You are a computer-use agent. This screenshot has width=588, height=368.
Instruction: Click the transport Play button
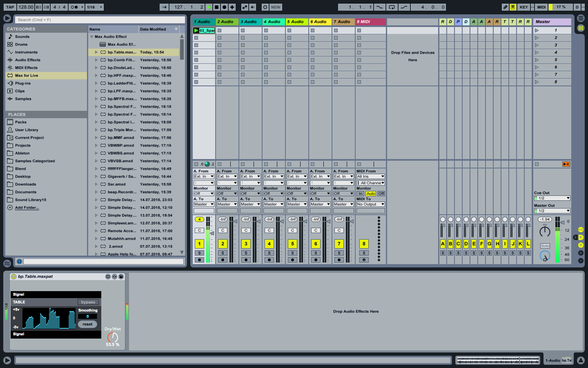(x=209, y=7)
